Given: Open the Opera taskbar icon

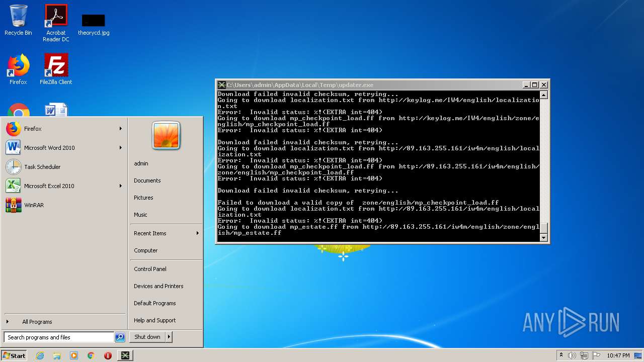Looking at the screenshot, I should tap(108, 355).
